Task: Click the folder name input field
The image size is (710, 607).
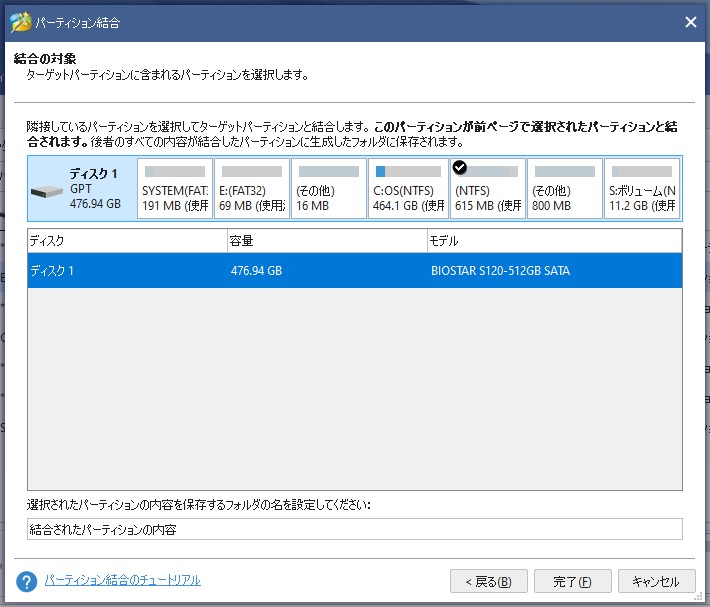Action: (x=354, y=529)
